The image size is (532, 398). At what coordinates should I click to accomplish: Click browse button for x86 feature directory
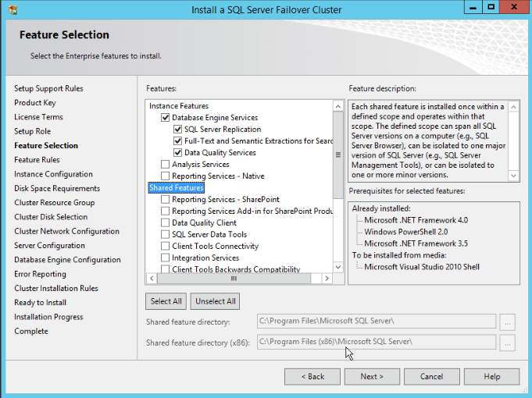pyautogui.click(x=508, y=342)
